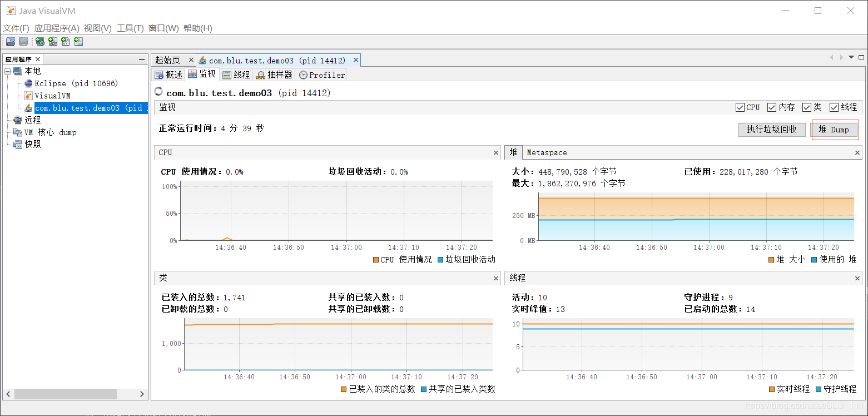
Task: Open the 窗口(W) menu
Action: click(x=163, y=28)
